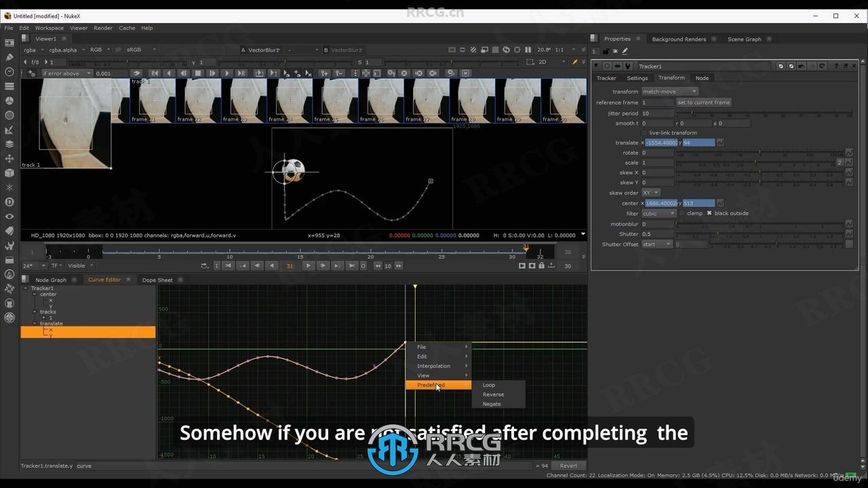
Task: Adjust the rotate slider
Action: tap(759, 153)
